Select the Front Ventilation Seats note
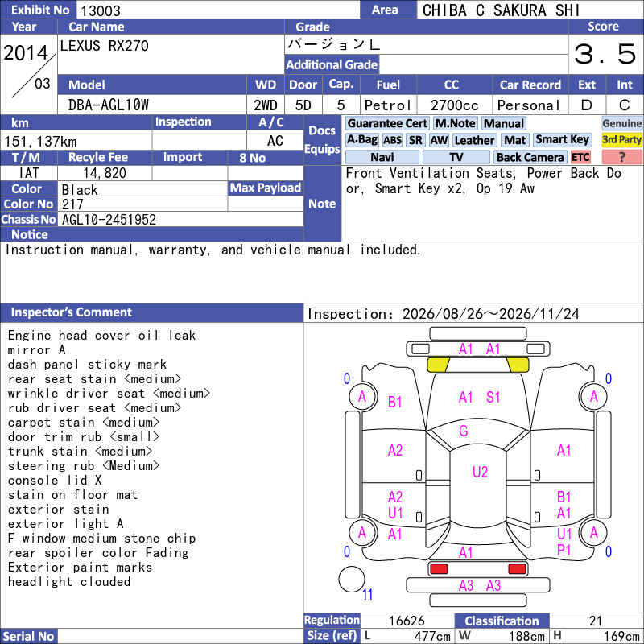 click(431, 173)
